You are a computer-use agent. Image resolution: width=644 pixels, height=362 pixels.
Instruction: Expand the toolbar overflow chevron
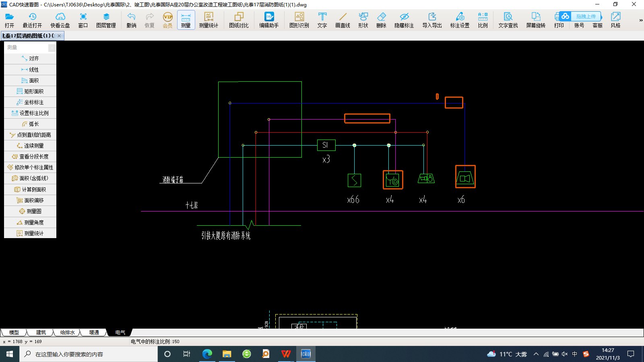tap(641, 20)
